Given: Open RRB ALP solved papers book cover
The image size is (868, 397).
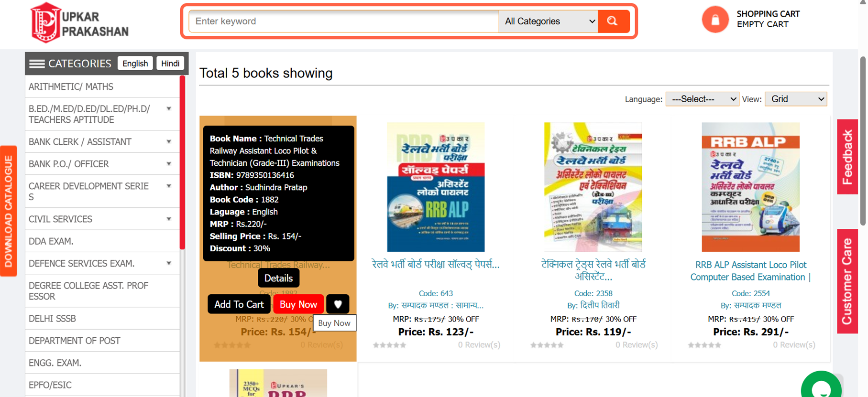Looking at the screenshot, I should click(436, 187).
